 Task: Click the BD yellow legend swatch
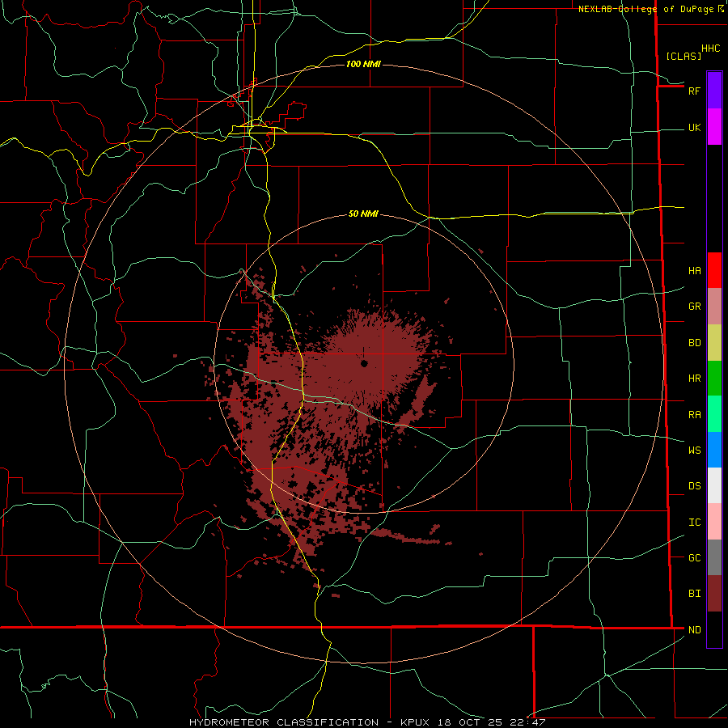click(x=714, y=343)
